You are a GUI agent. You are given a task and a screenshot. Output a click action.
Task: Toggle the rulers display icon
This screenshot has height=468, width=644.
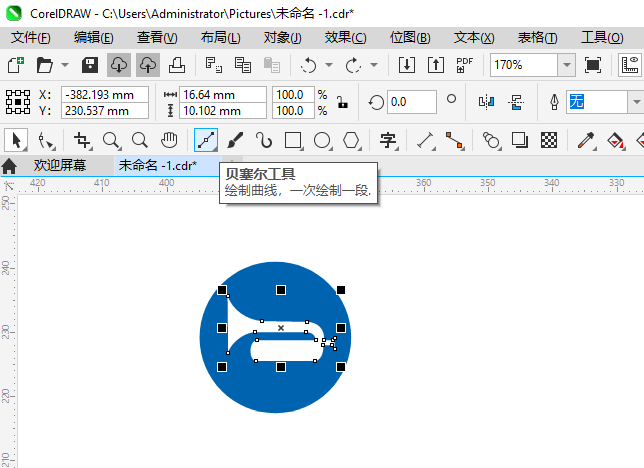[x=630, y=65]
